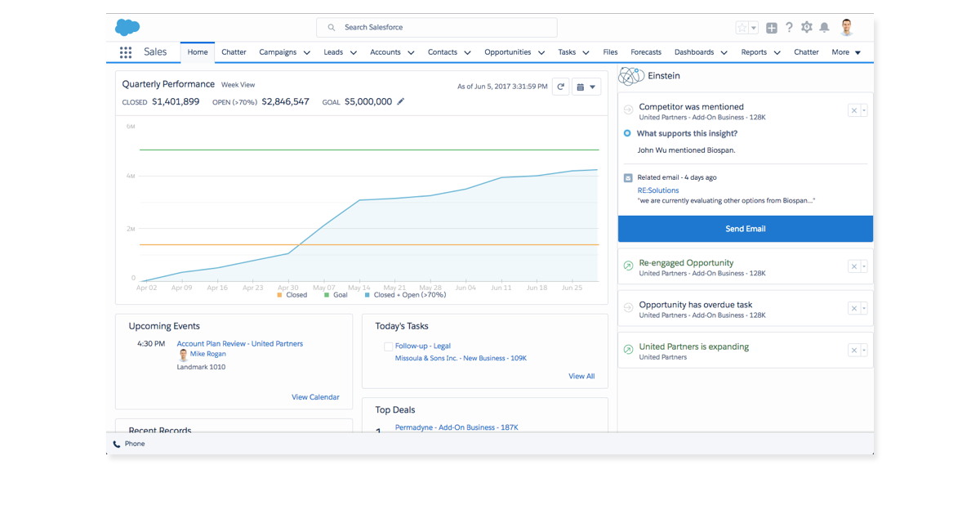Open the View Calendar link

[315, 397]
